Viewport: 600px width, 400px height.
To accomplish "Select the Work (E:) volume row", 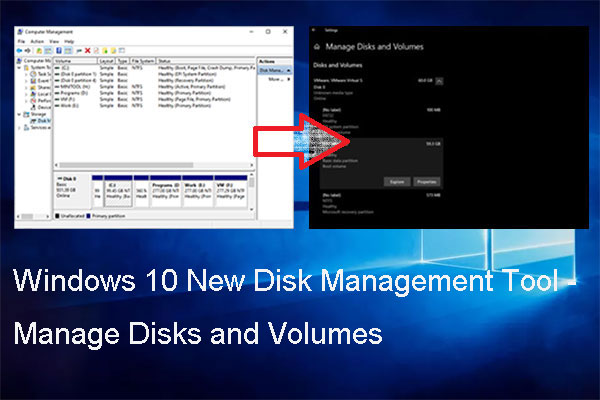I will [154, 106].
